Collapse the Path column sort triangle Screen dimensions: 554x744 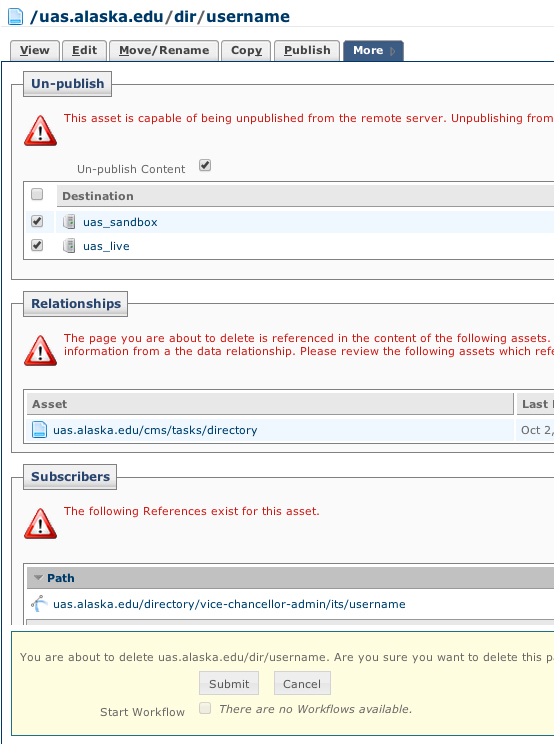[x=38, y=577]
